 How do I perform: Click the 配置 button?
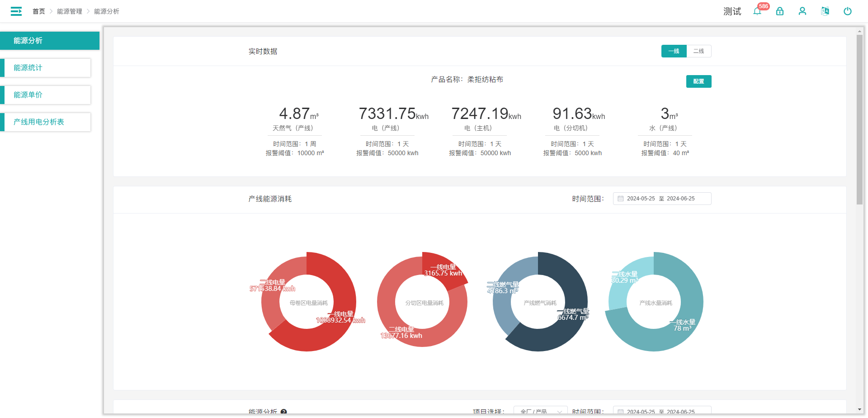pos(698,81)
